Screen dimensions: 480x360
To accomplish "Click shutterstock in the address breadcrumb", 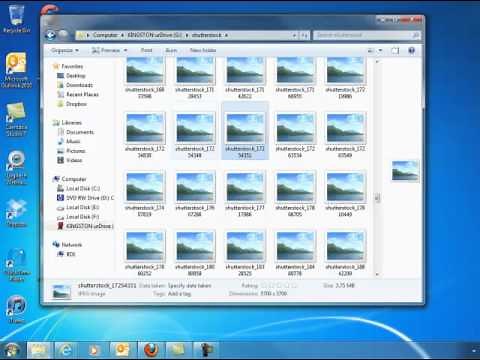I will (206, 35).
